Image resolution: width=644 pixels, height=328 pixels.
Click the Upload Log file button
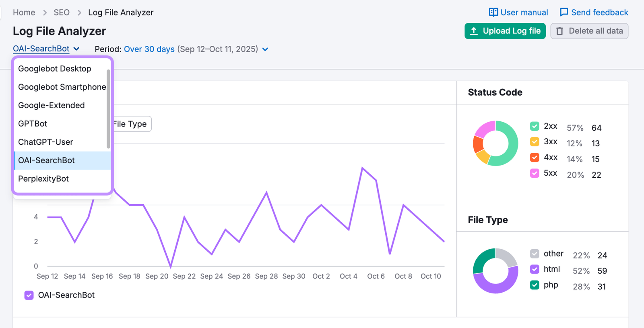505,31
